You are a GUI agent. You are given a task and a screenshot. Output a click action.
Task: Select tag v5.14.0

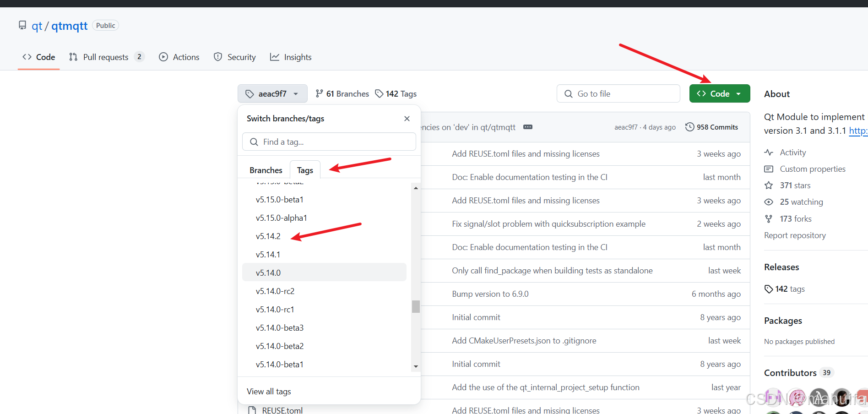click(324, 272)
